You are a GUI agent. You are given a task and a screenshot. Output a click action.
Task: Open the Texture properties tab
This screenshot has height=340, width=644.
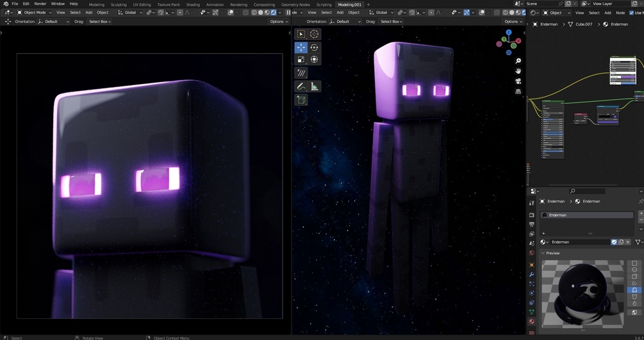click(532, 332)
